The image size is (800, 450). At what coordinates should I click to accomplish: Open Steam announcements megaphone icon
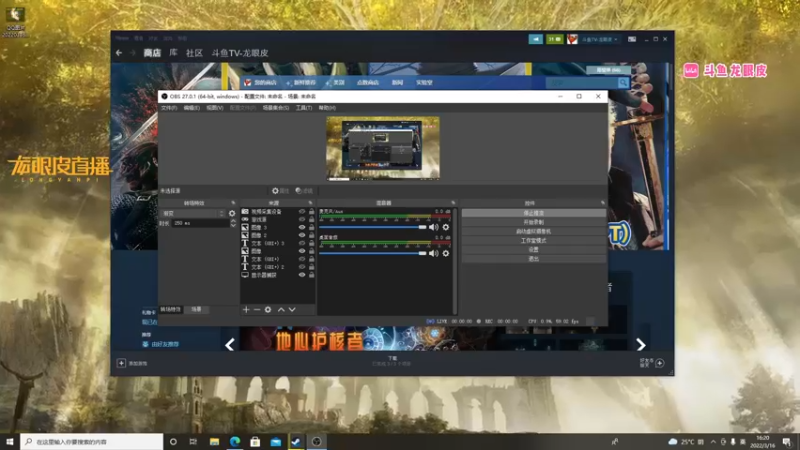pos(535,39)
